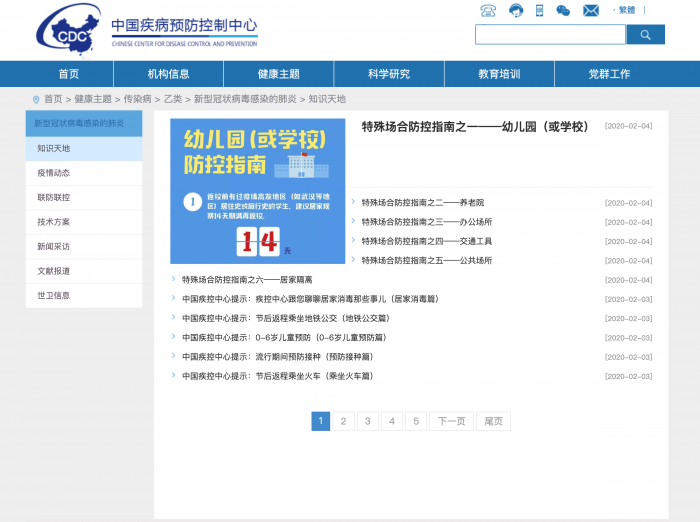Click the email envelope icon
The width and height of the screenshot is (700, 522).
(591, 10)
